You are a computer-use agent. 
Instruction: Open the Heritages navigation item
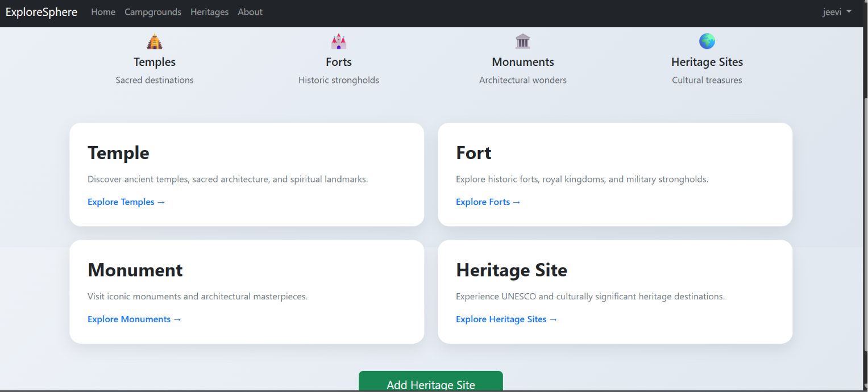(210, 12)
